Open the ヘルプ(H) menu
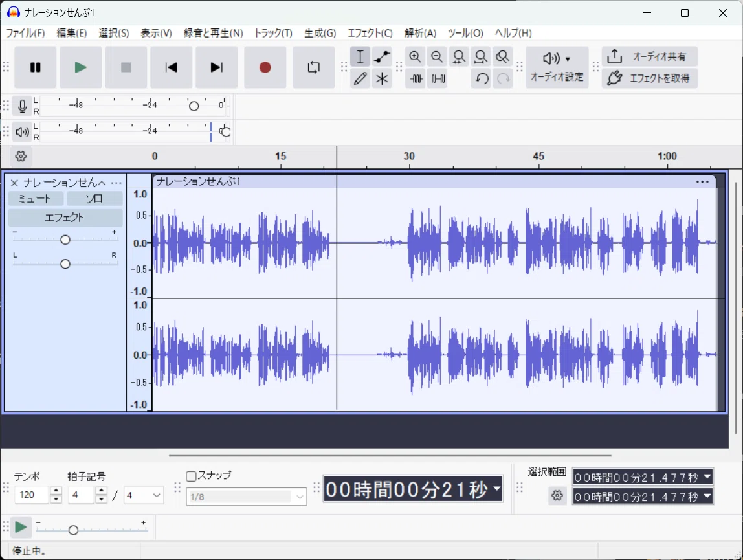Screen dimensions: 743x560 [513, 33]
